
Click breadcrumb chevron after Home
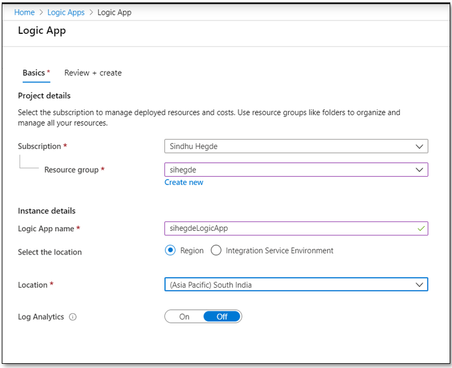tap(41, 12)
